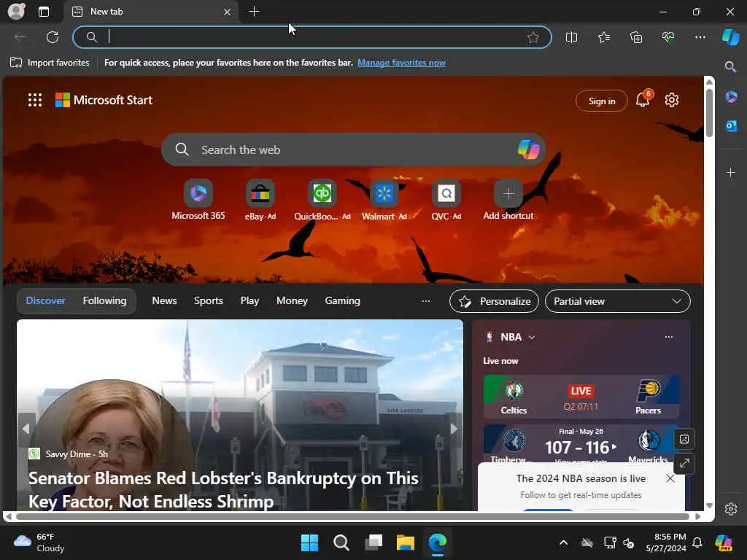
Task: Click Import favorites
Action: tap(50, 63)
